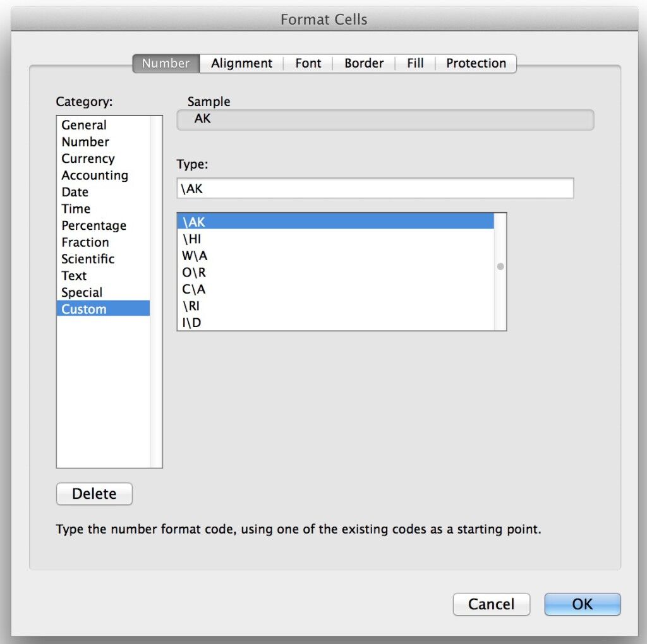This screenshot has height=644, width=647.
Task: Confirm with the OK button
Action: pyautogui.click(x=582, y=604)
